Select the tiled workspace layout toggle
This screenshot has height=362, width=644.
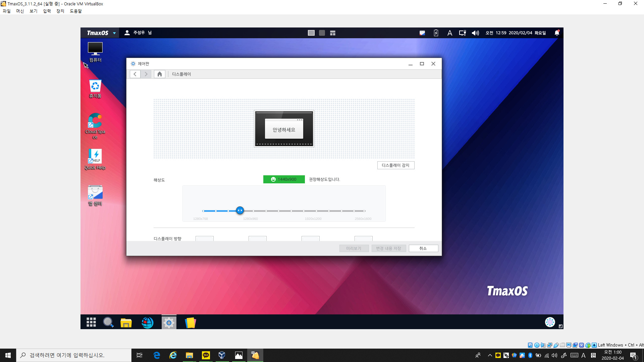333,33
